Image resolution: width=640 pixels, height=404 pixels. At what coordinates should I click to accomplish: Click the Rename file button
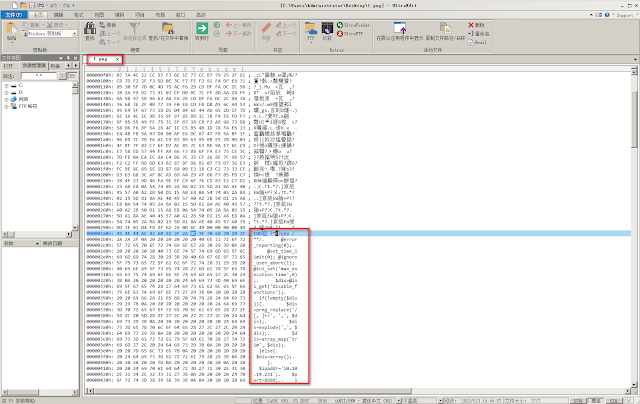pyautogui.click(x=478, y=33)
